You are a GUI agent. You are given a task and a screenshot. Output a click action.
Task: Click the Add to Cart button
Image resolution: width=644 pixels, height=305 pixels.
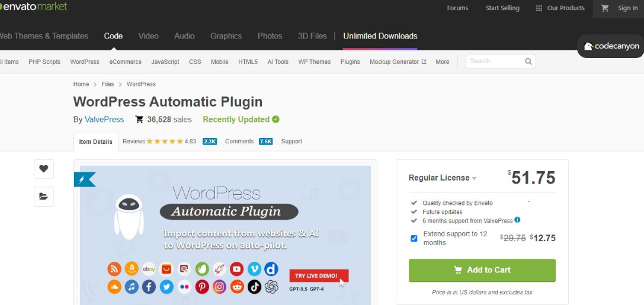pos(482,270)
